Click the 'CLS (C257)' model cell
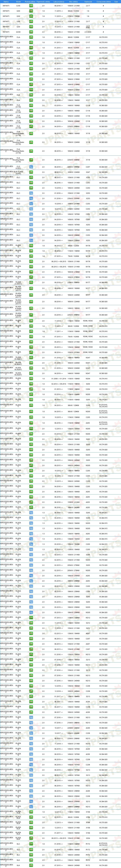 point(18,167)
